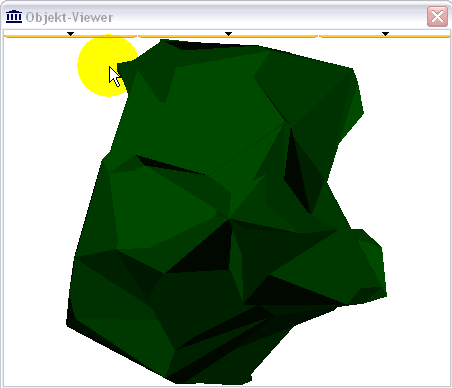The height and width of the screenshot is (388, 452).
Task: Expand the left collapsed panel arrow
Action: 70,34
